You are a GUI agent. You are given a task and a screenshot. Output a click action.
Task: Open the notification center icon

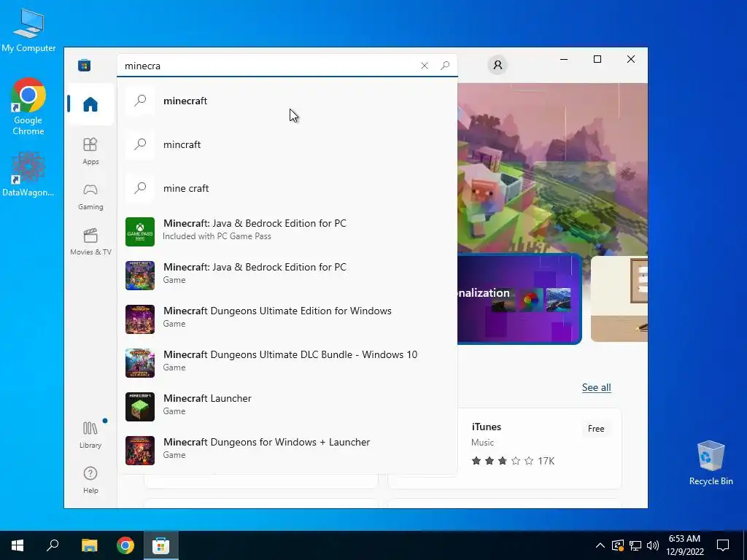[723, 545]
